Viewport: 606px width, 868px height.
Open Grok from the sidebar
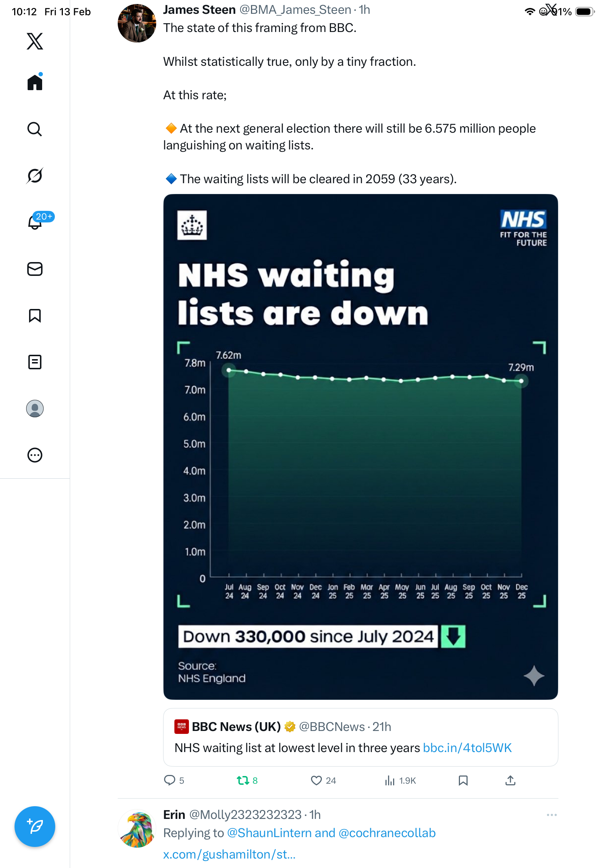point(35,176)
